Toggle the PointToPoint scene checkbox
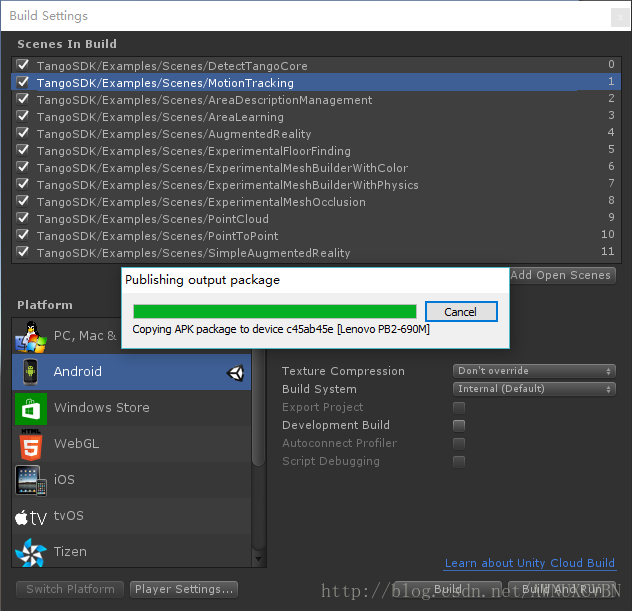Image resolution: width=632 pixels, height=611 pixels. [x=23, y=235]
